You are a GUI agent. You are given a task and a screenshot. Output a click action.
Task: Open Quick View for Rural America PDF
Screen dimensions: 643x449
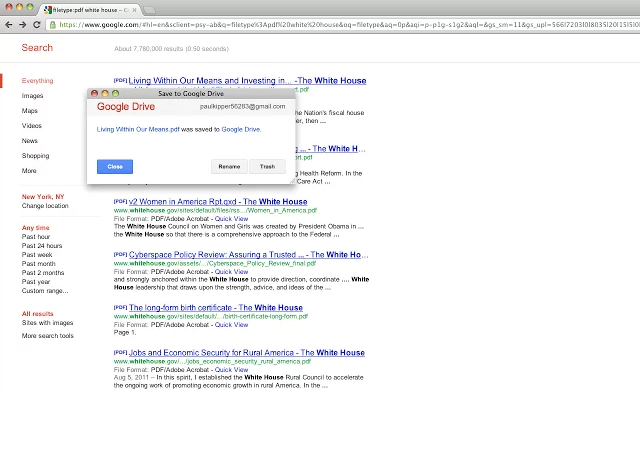click(x=231, y=369)
